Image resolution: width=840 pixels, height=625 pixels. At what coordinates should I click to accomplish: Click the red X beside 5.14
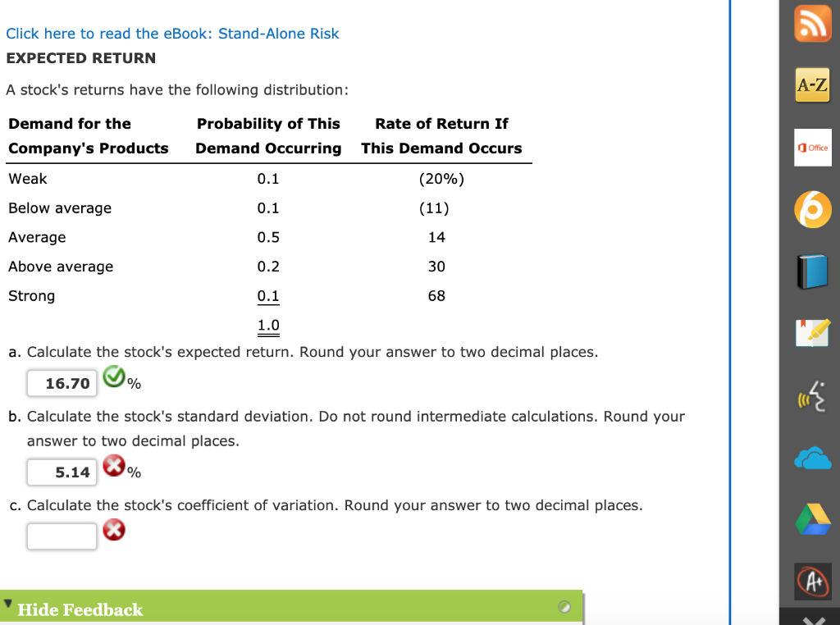[x=115, y=466]
